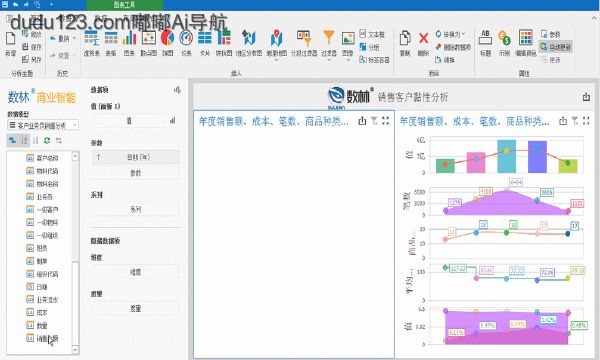The height and width of the screenshot is (360, 600).
Task: Toggle the grouped fields view button
Action: pos(13,141)
